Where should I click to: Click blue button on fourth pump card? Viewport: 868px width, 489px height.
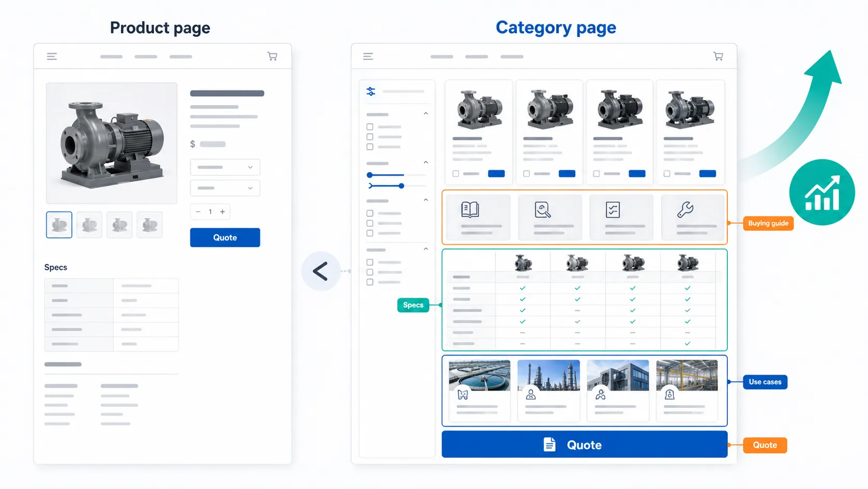point(708,174)
